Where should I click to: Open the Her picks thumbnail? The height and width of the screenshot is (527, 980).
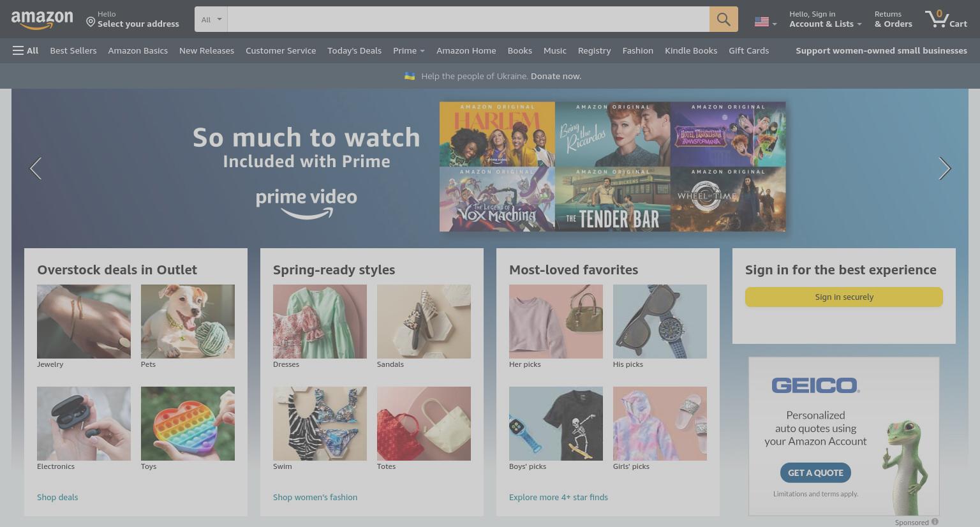coord(556,321)
